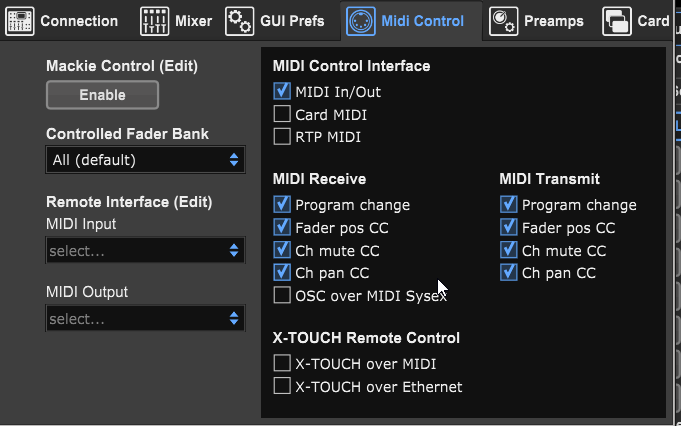Enable X-TOUCH over Ethernet checkbox
This screenshot has height=426, width=681.
click(282, 386)
